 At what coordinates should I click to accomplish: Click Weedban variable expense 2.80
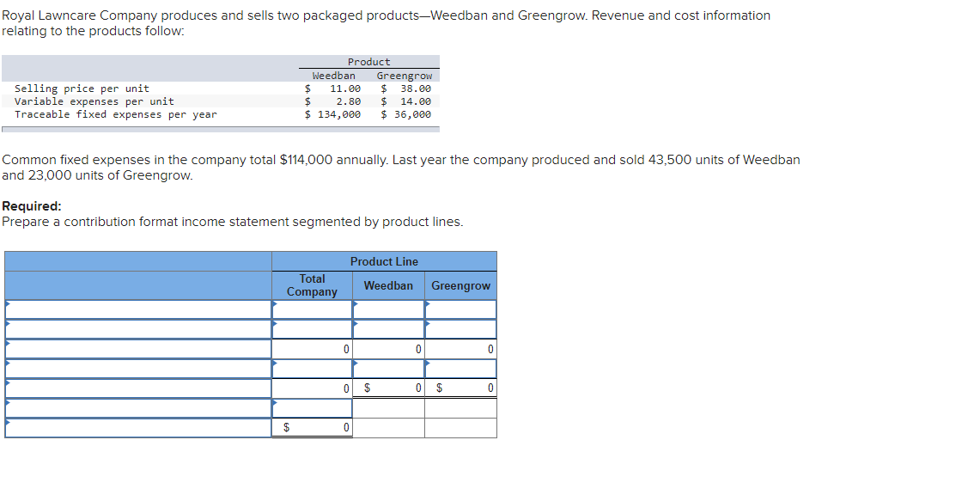click(x=348, y=101)
